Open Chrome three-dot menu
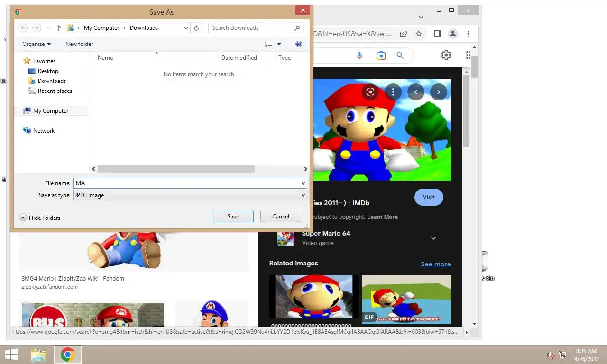Image resolution: width=607 pixels, height=364 pixels. coord(468,34)
